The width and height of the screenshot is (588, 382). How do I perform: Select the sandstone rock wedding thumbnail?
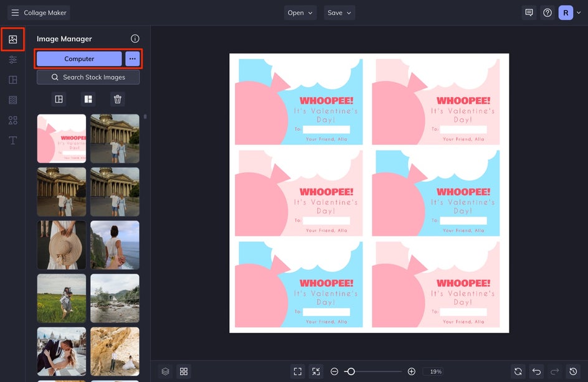[x=115, y=352]
